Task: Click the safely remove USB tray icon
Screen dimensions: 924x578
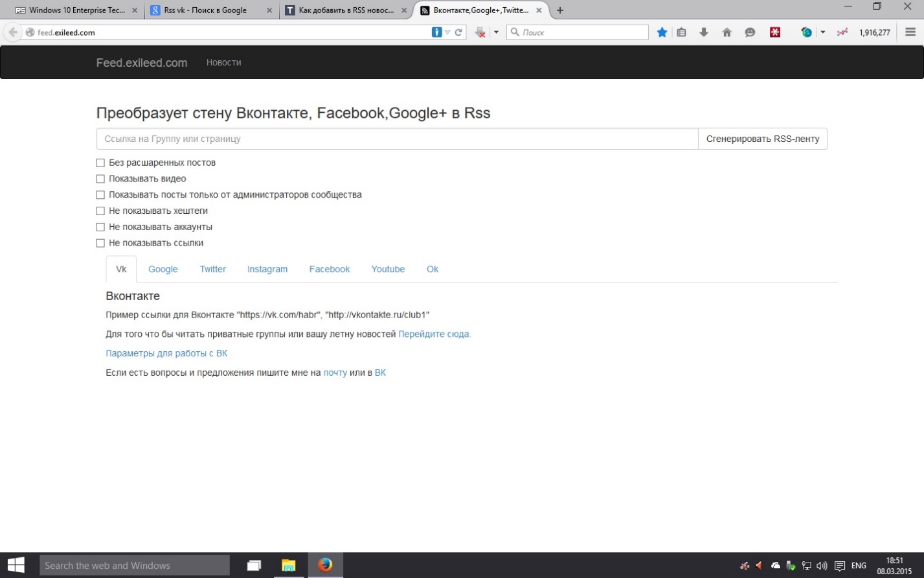Action: click(x=791, y=566)
